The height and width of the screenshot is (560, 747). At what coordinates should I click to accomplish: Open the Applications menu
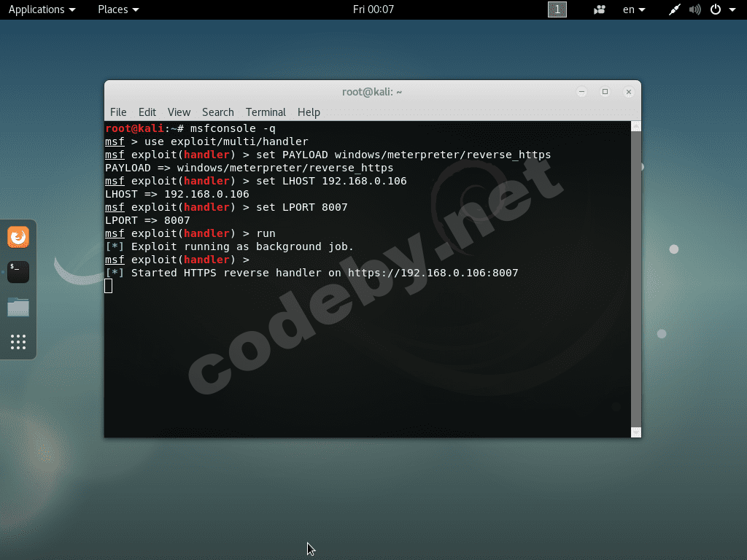(x=42, y=9)
